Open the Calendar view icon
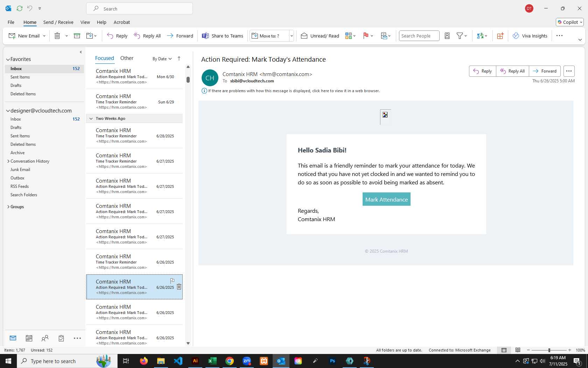The width and height of the screenshot is (588, 368). click(x=29, y=338)
